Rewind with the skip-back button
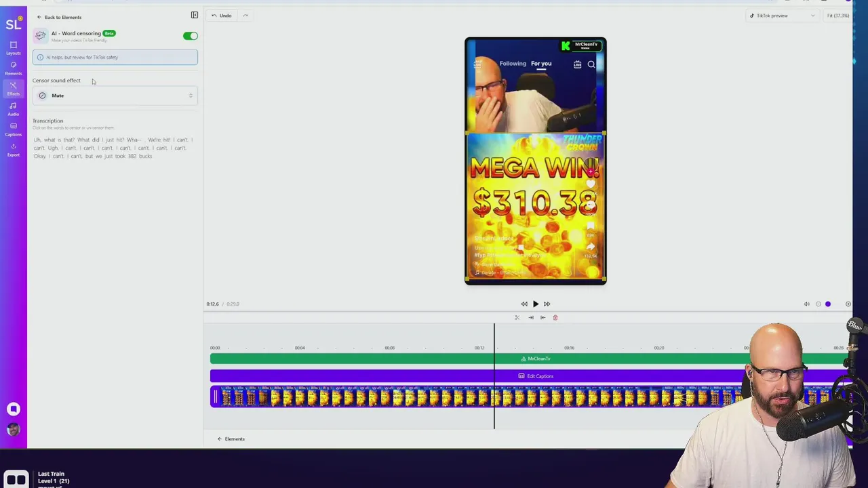The image size is (868, 488). pos(524,304)
